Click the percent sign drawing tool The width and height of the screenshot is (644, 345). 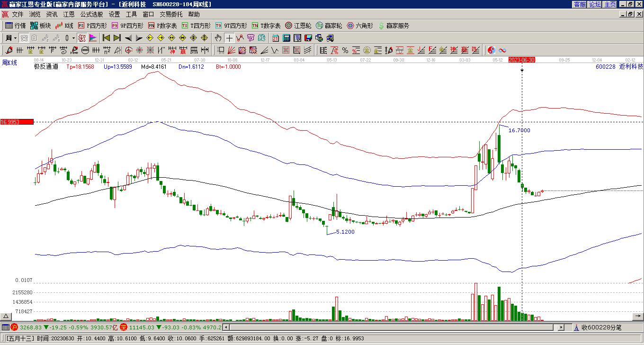345,50
